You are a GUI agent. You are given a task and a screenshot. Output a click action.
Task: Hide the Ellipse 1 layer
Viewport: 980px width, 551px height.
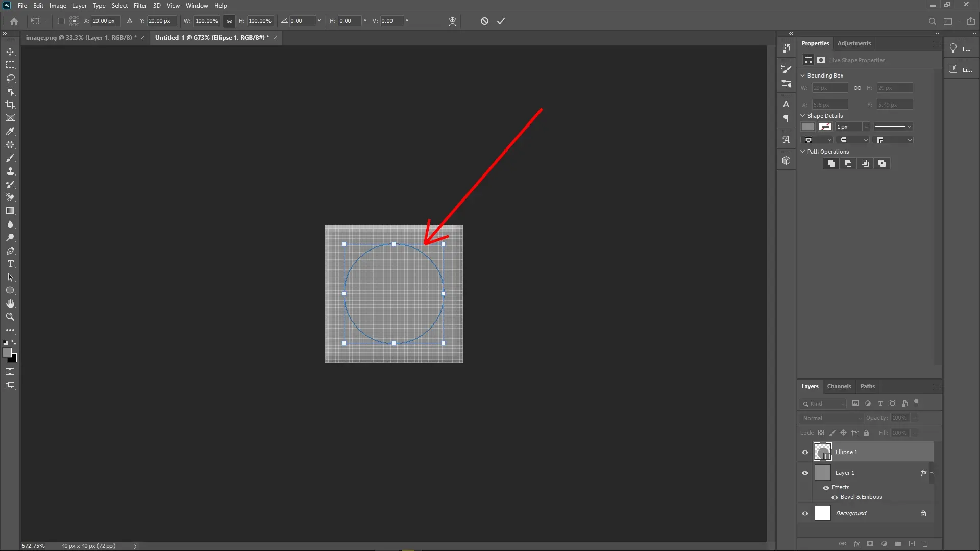pos(805,452)
